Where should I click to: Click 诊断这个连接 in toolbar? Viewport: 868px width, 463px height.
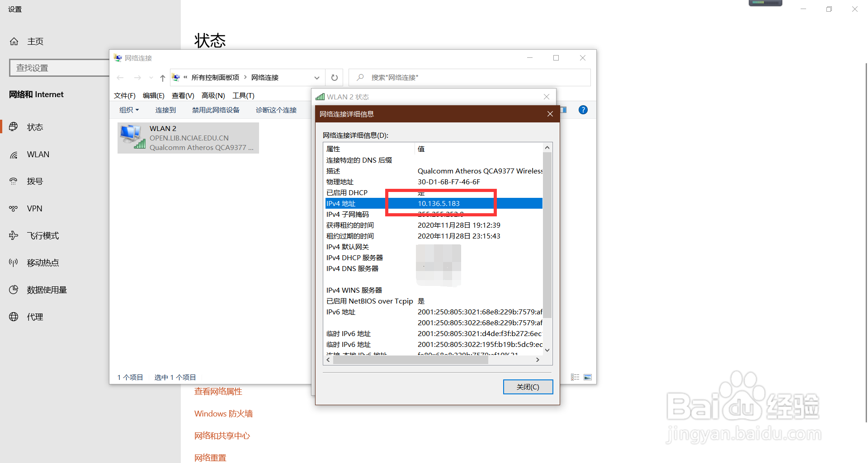[x=276, y=110]
